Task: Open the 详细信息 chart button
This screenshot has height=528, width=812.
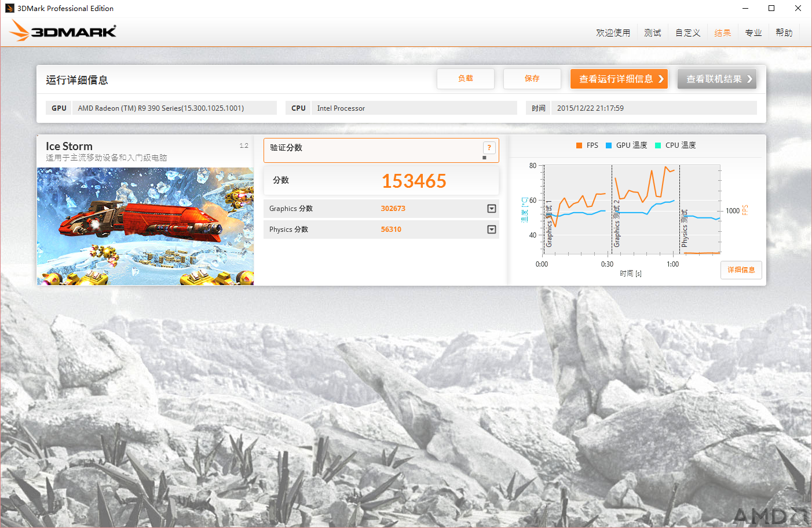Action: 741,270
